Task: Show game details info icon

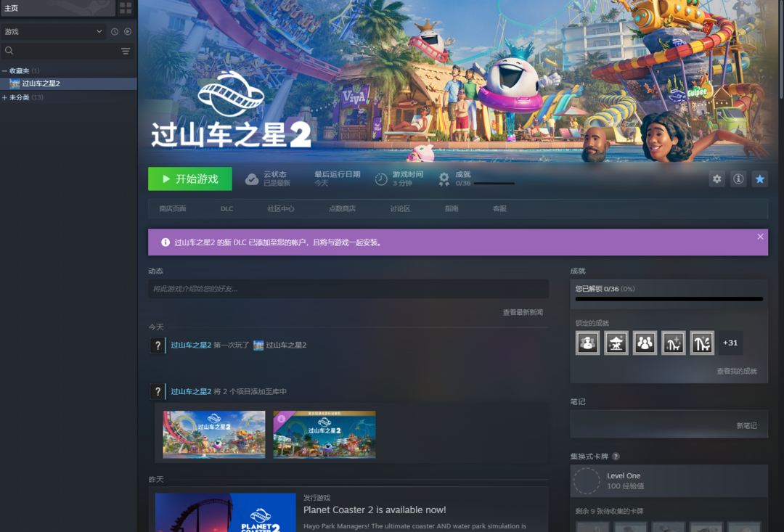Action: point(738,179)
